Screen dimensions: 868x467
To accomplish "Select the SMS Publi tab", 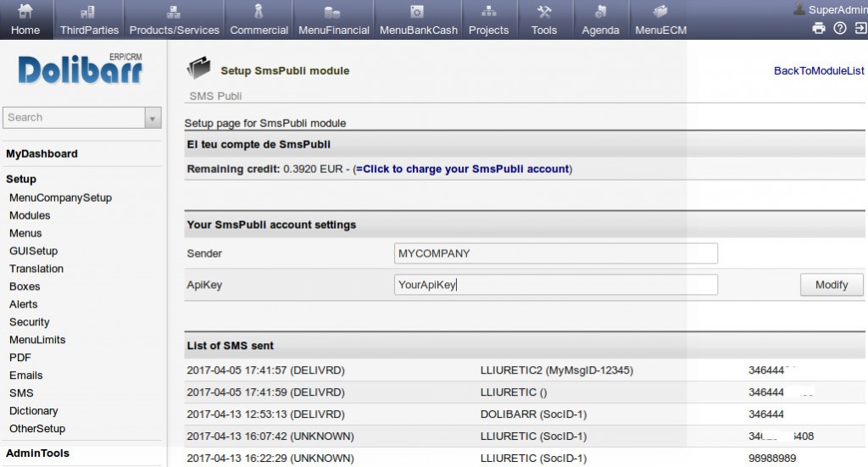I will point(215,96).
